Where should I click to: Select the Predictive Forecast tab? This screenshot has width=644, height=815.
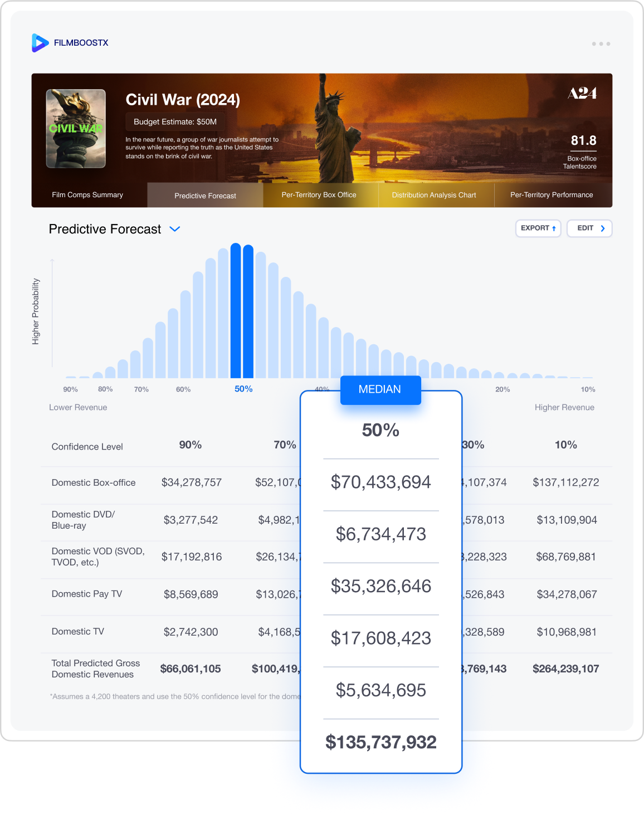tap(205, 196)
